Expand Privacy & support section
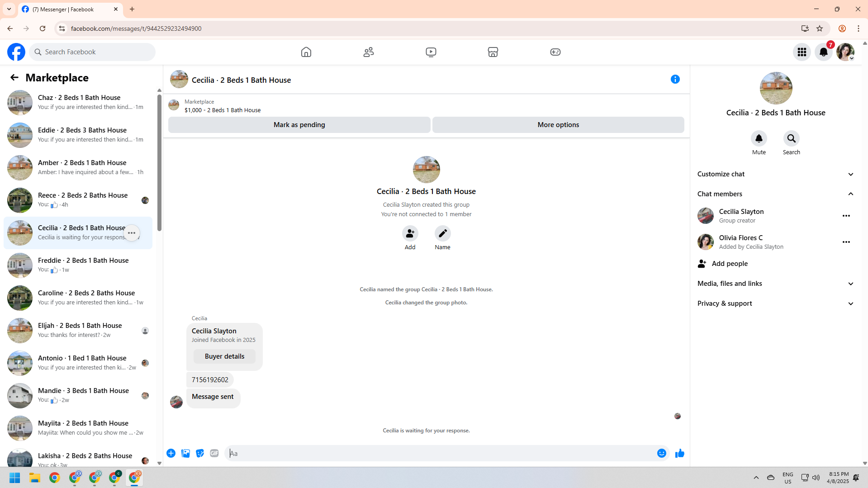This screenshot has width=868, height=488. [x=776, y=303]
